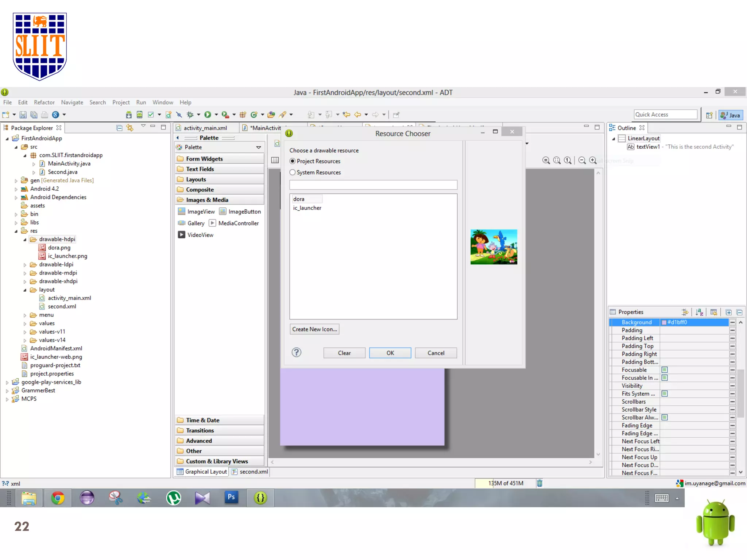
Task: Click the help question mark icon in dialog
Action: tap(297, 352)
